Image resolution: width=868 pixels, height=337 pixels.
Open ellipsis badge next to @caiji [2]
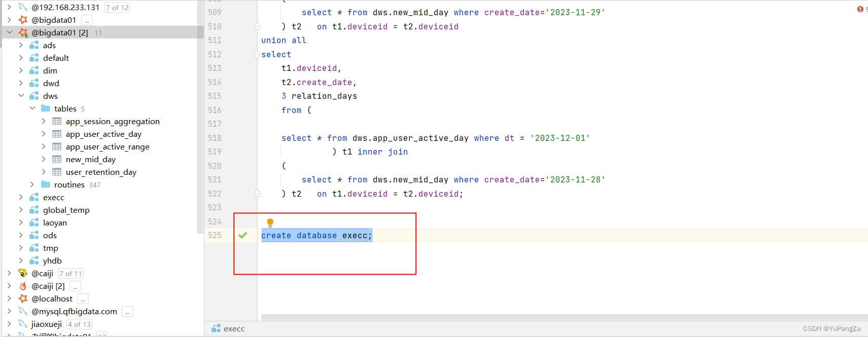(x=75, y=286)
